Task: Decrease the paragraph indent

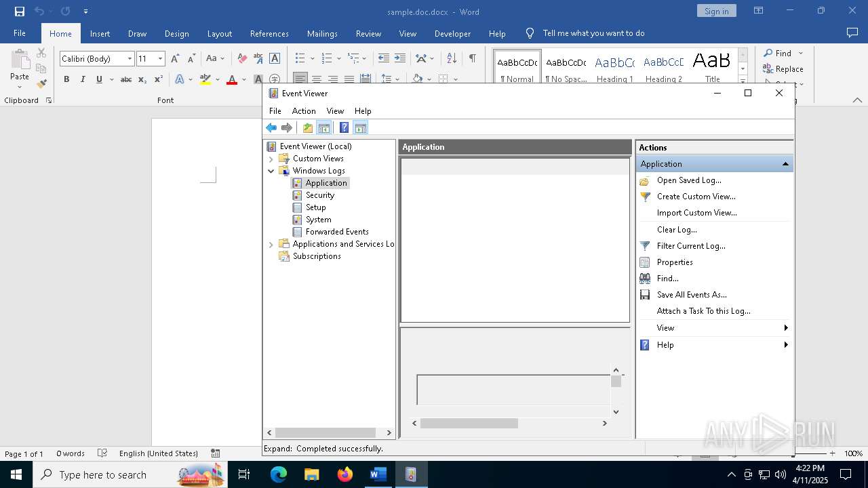Action: (x=384, y=59)
